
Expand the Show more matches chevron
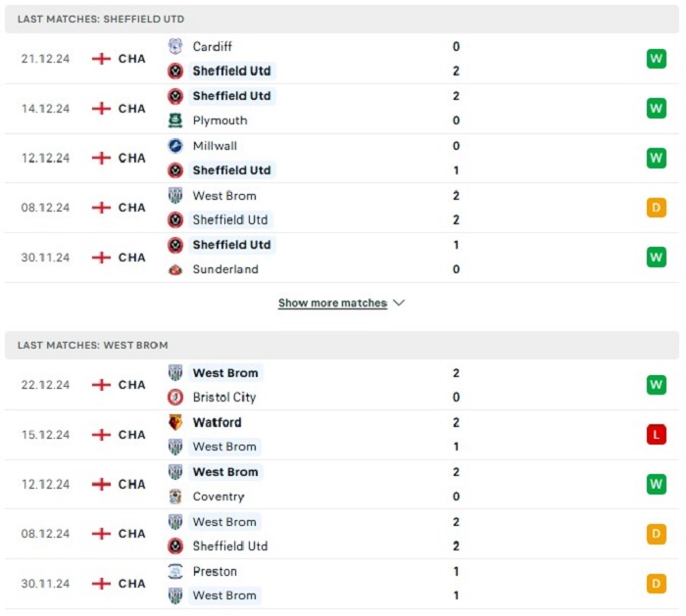(399, 303)
